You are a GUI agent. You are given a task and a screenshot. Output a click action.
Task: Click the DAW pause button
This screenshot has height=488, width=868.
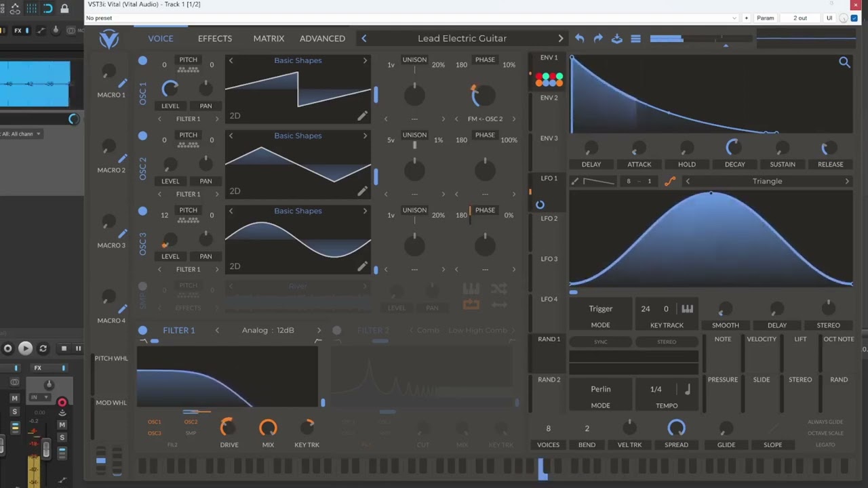(78, 348)
